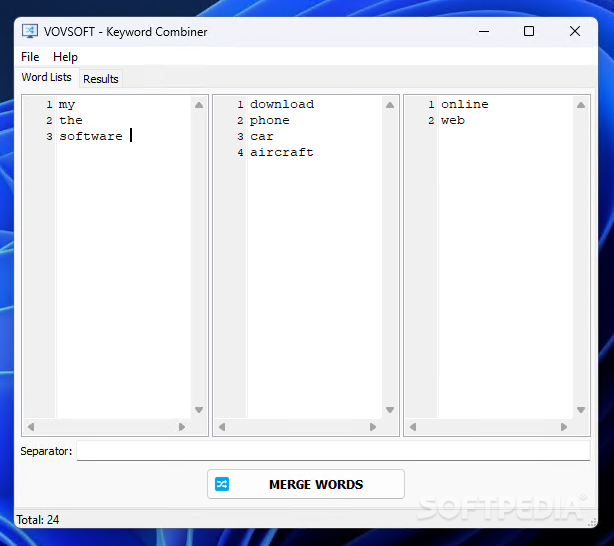Click scroll up arrow in first word list
This screenshot has height=546, width=614.
pyautogui.click(x=199, y=105)
